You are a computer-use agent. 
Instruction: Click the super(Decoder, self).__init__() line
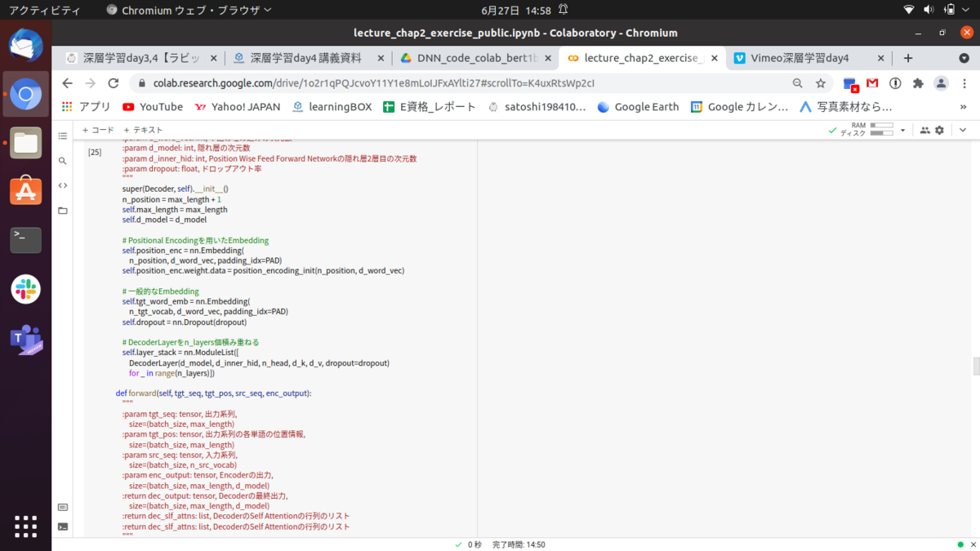click(175, 189)
